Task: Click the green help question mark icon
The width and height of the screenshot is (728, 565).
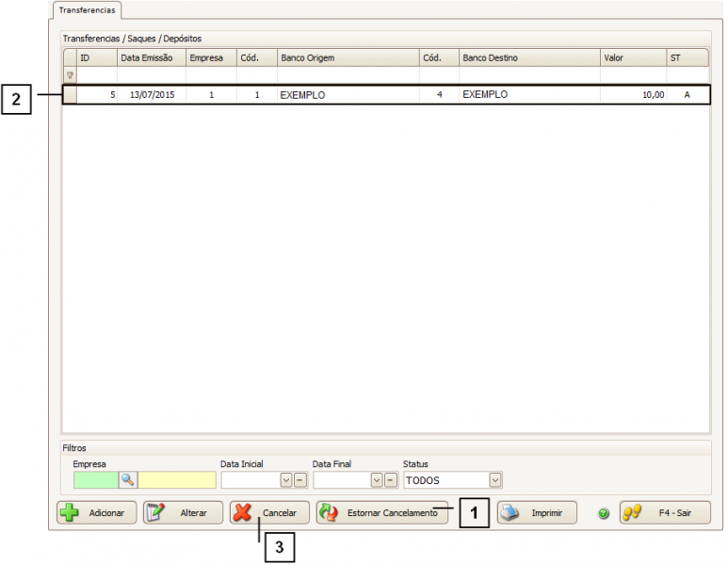Action: pos(604,514)
